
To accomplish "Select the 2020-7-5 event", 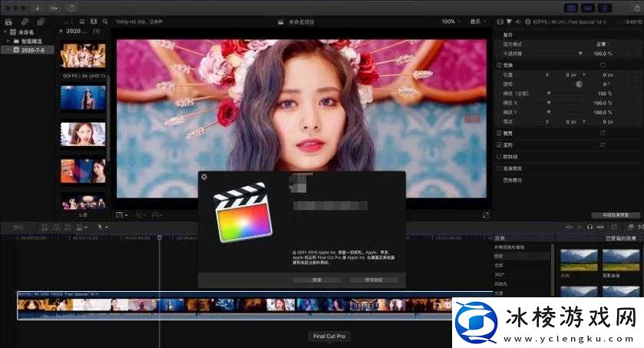I will 28,50.
